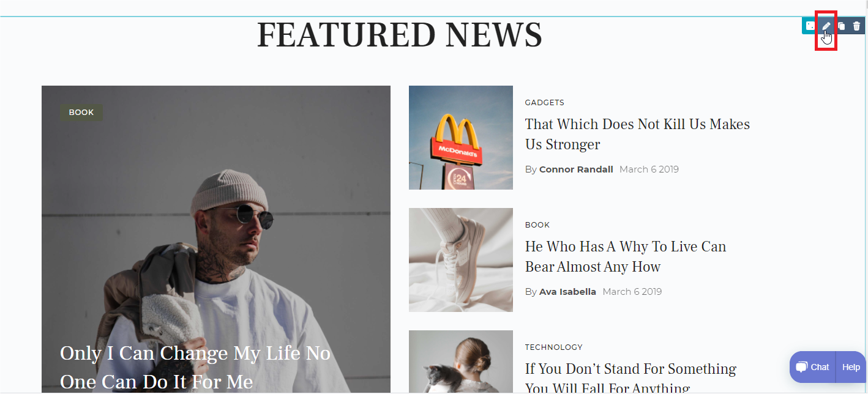Open 'That Which Does Not Kill Us' article
Image resolution: width=868 pixels, height=397 pixels.
[x=637, y=134]
